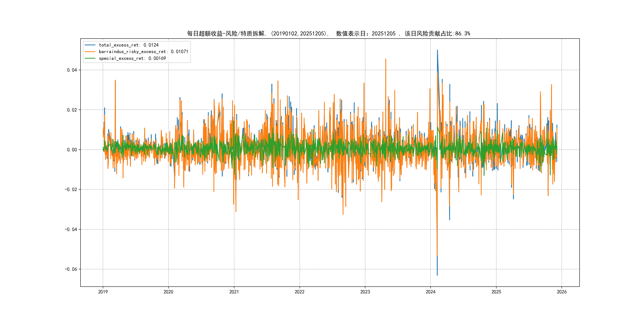Image resolution: width=644 pixels, height=322 pixels.
Task: Click the 0.02 y-axis tick label
Action: pos(72,110)
